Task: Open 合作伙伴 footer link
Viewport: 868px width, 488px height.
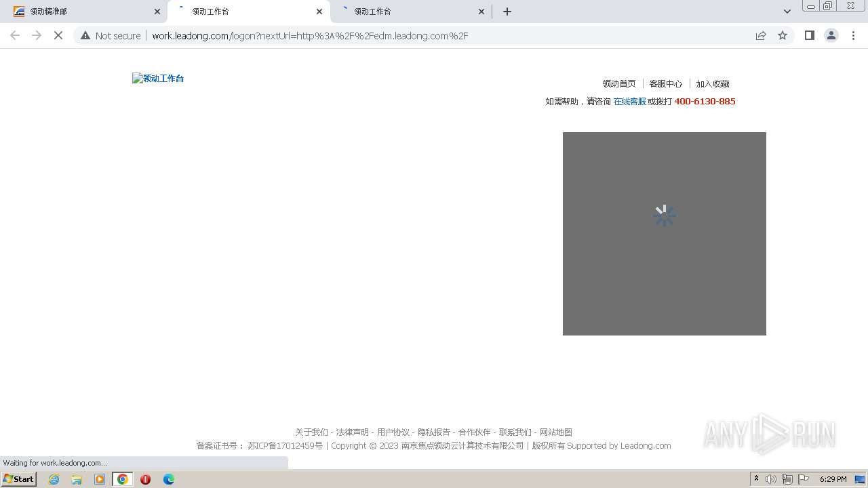Action: 475,432
